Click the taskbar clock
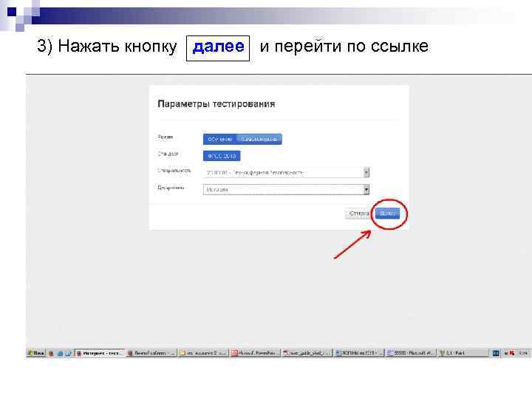The height and width of the screenshot is (399, 532). click(x=524, y=353)
